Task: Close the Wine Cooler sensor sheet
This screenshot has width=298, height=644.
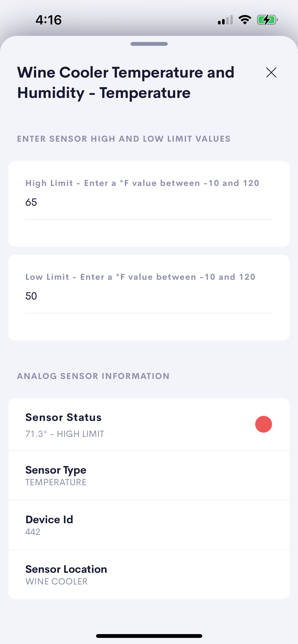Action: pyautogui.click(x=271, y=72)
